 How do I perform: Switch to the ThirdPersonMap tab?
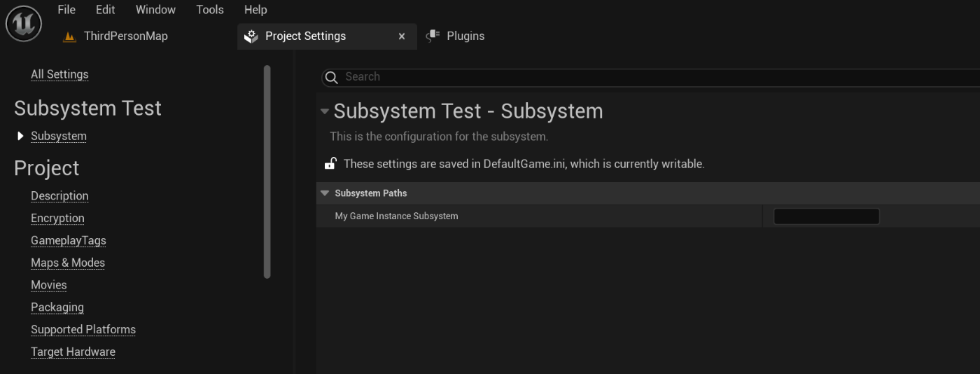126,36
